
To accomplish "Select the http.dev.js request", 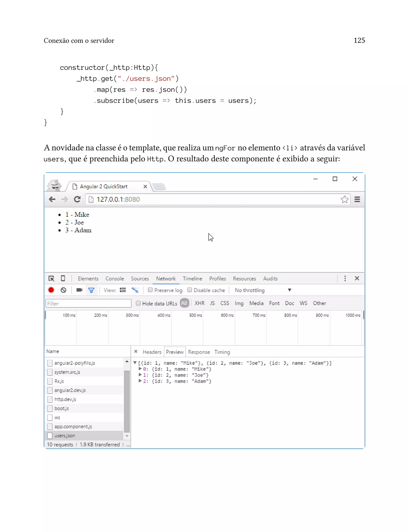I will tap(84, 399).
